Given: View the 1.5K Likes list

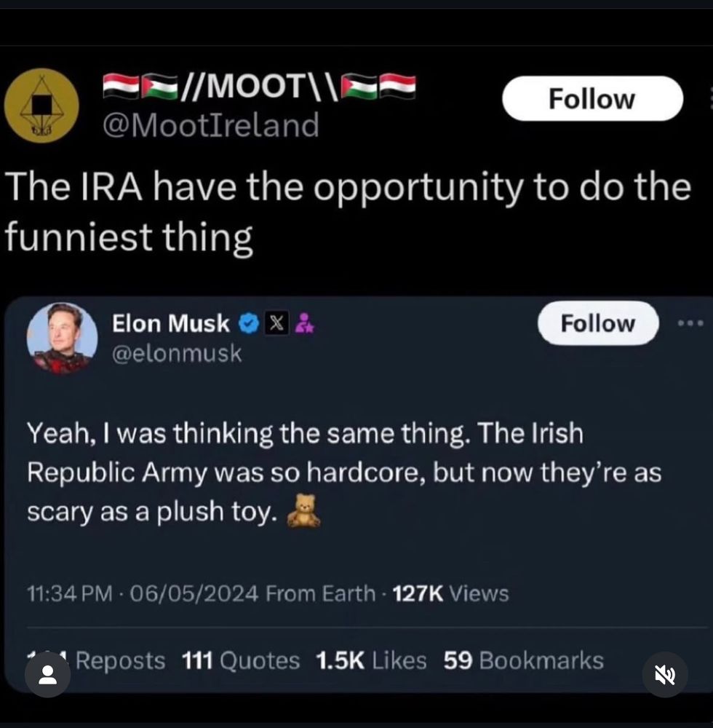Looking at the screenshot, I should (371, 660).
